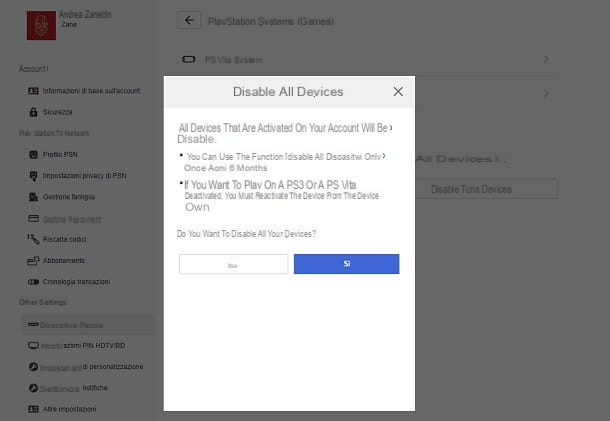Click the Gestione famiglia icon
This screenshot has height=421, width=610.
pos(33,197)
